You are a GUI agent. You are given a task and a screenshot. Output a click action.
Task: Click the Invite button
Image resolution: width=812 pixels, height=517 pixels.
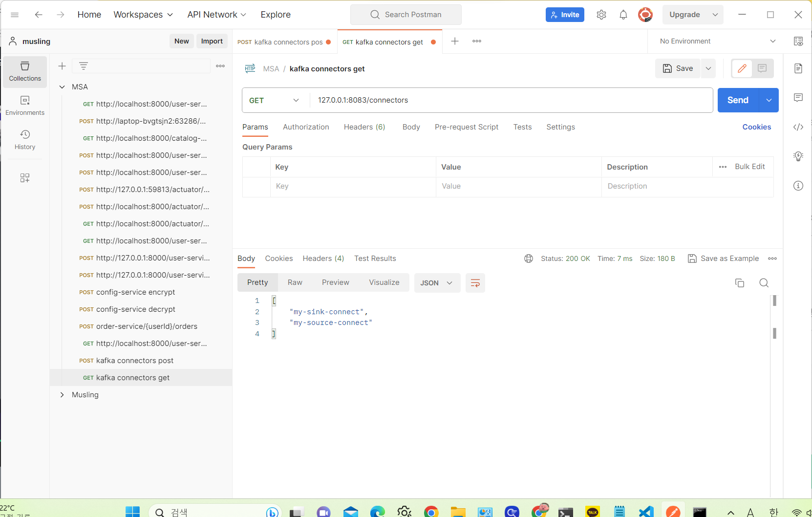tap(565, 15)
